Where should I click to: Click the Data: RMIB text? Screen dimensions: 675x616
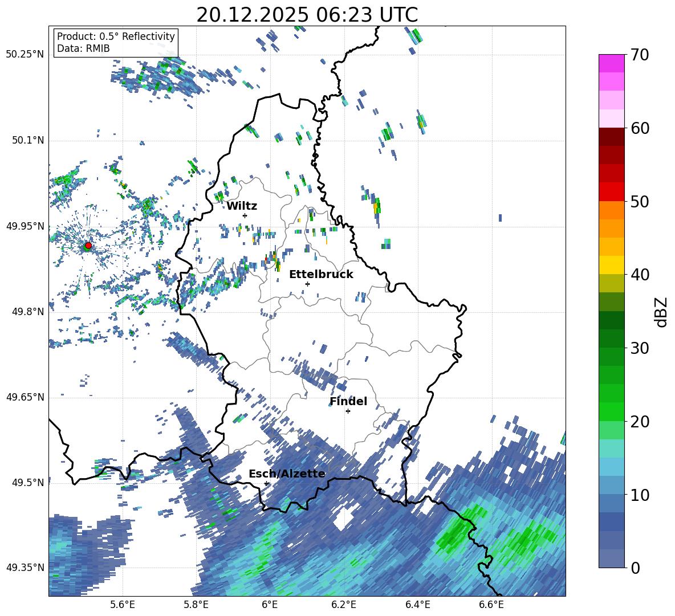pyautogui.click(x=83, y=48)
